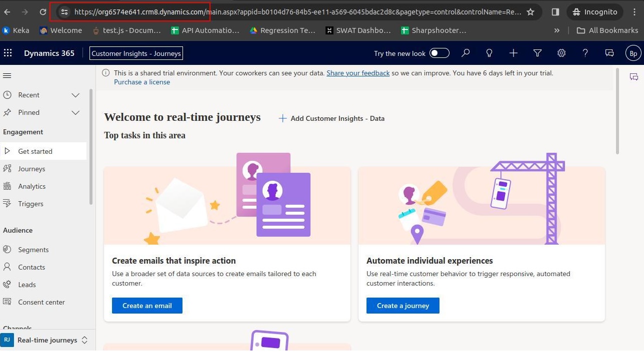Open the test.js bookmark
This screenshot has width=644, height=354.
tap(126, 30)
